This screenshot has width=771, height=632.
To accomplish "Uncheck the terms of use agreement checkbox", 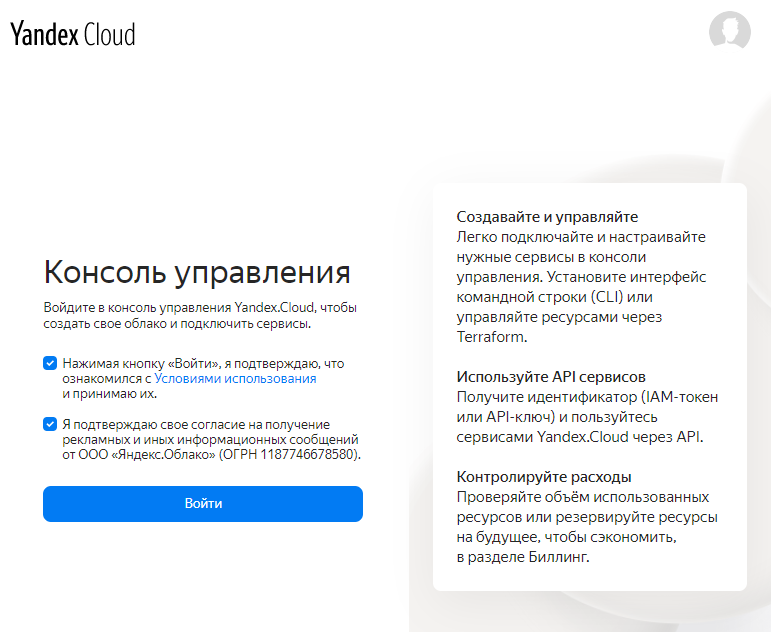I will (x=50, y=363).
